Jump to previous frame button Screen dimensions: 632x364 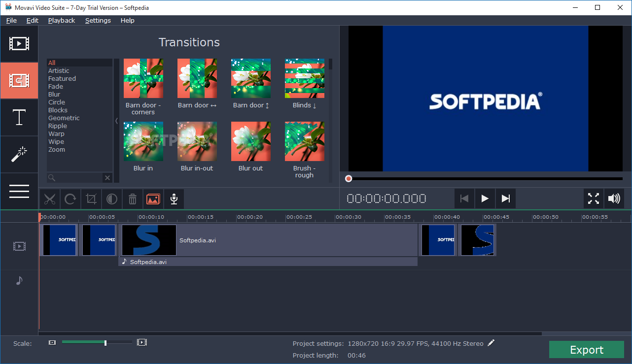tap(464, 199)
